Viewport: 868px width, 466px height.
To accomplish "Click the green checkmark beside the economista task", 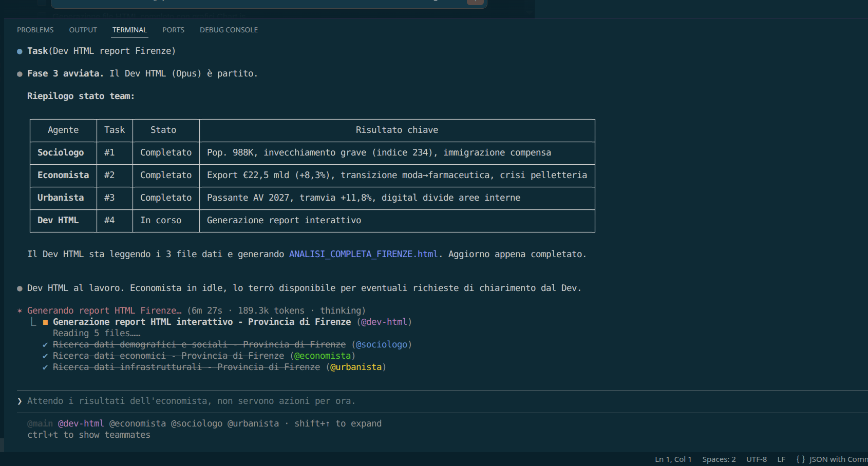I will (45, 356).
